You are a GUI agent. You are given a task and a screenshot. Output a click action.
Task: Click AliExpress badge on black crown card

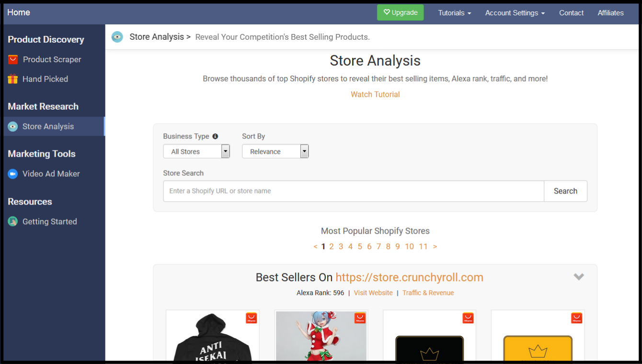coord(468,318)
